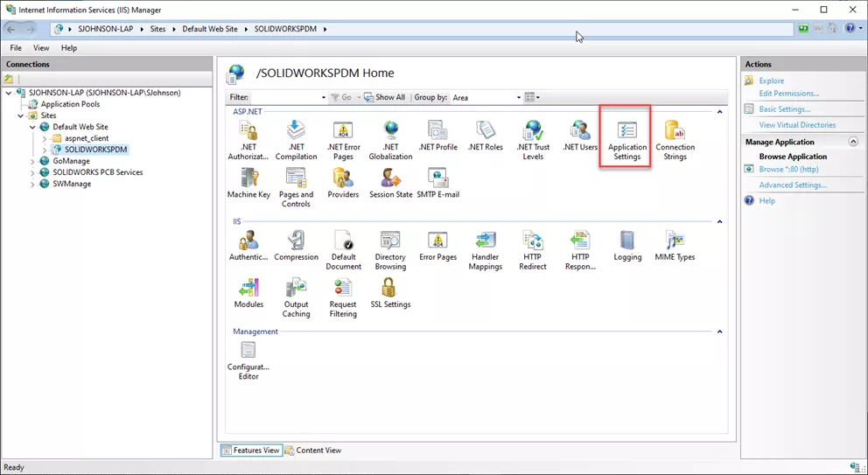Open the Authentication feature icon

(248, 246)
